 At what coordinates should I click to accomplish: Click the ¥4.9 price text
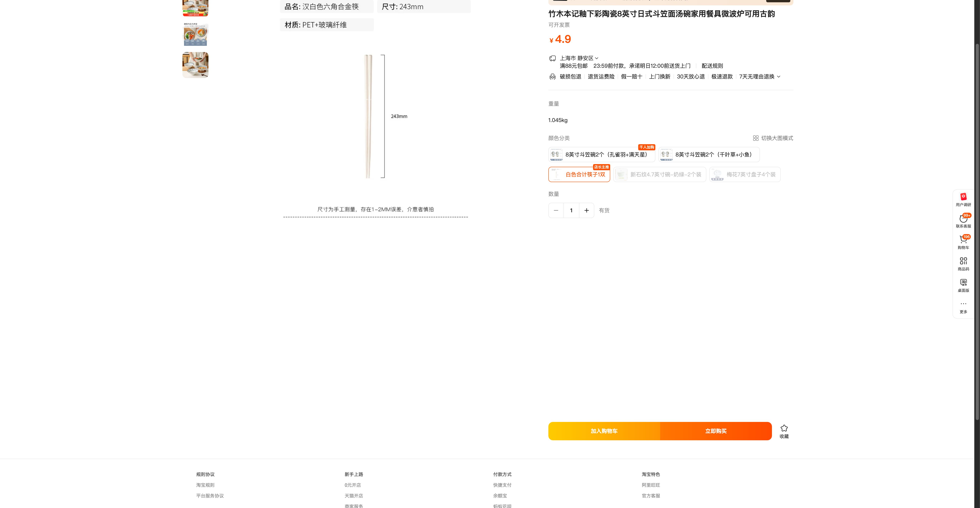560,39
